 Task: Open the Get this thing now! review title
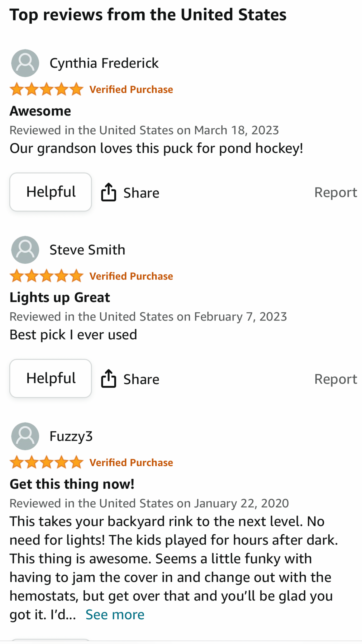pyautogui.click(x=72, y=484)
